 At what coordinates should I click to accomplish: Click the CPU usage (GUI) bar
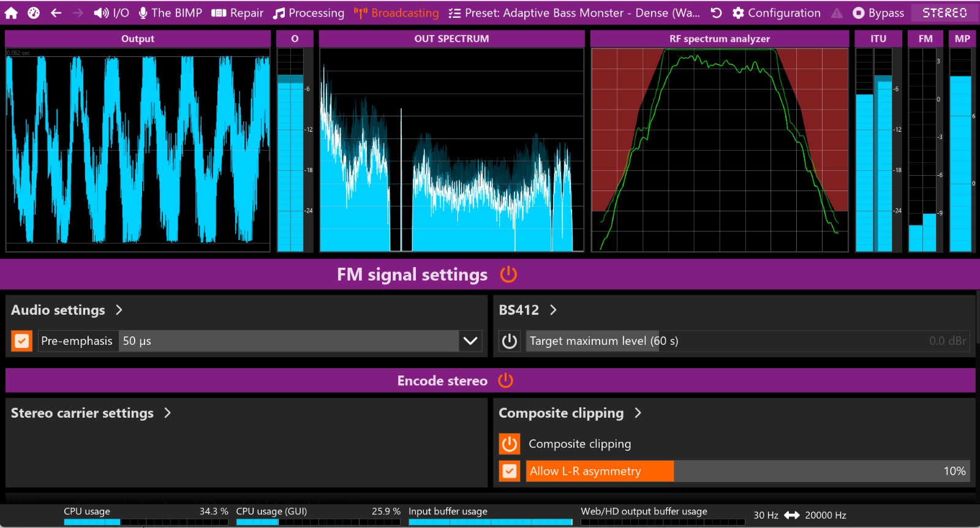(x=318, y=522)
